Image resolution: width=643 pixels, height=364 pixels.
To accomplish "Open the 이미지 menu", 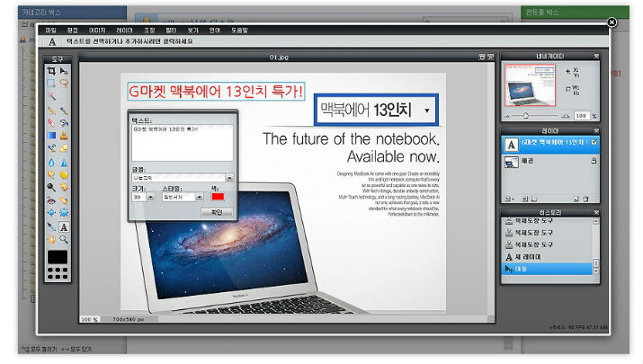I will pos(97,31).
